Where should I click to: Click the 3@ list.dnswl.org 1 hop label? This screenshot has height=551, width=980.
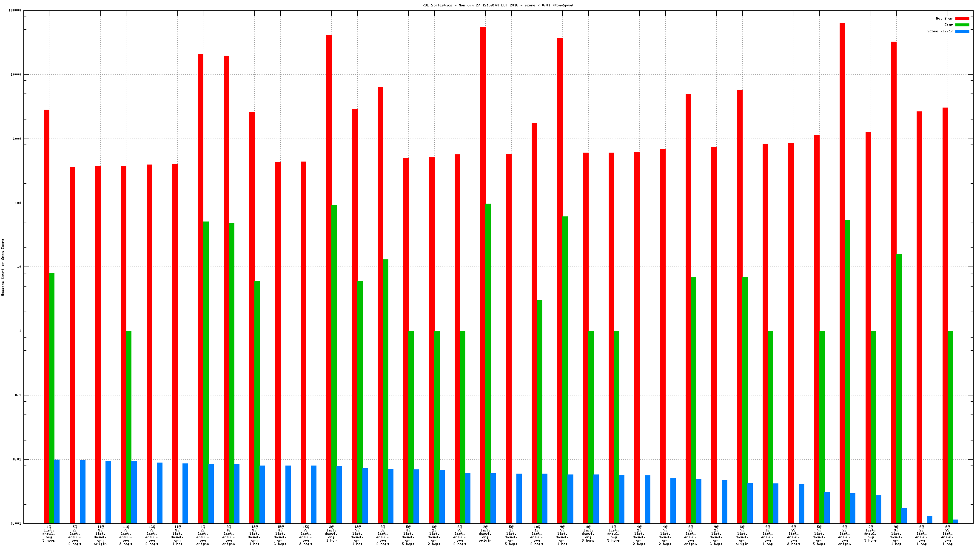(x=331, y=534)
